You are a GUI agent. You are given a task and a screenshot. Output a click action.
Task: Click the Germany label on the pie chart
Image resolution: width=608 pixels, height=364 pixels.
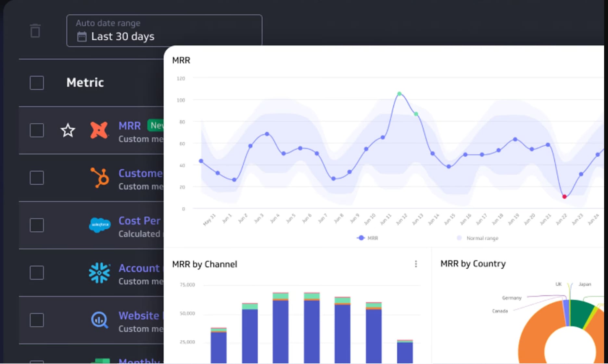pos(512,298)
